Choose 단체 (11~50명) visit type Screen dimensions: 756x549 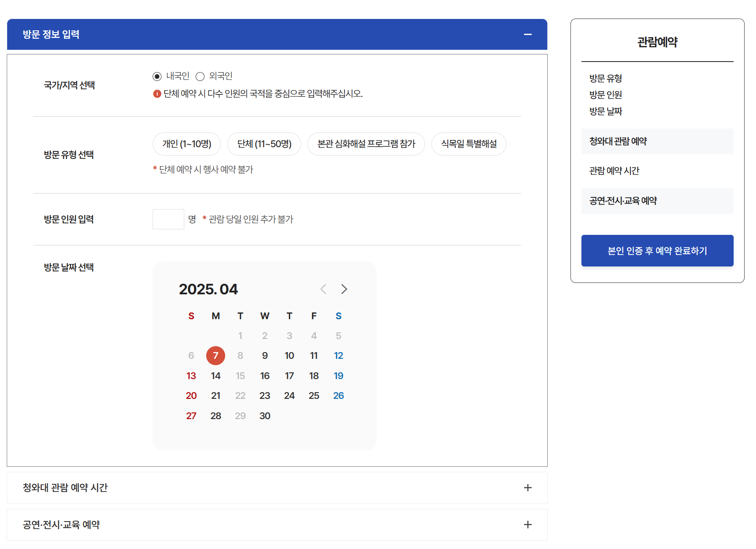[x=264, y=144]
